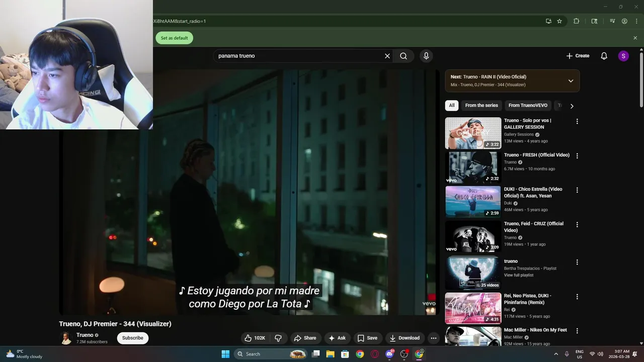Viewport: 644px width, 362px height.
Task: Open Gallery Sessions channel link
Action: tap(519, 134)
